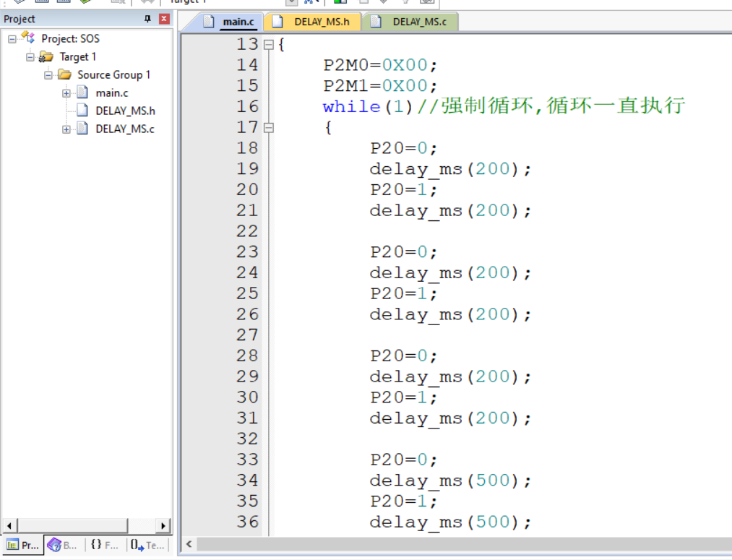Image resolution: width=732 pixels, height=560 pixels.
Task: Click delay_ms(500); on line 34
Action: tap(450, 481)
